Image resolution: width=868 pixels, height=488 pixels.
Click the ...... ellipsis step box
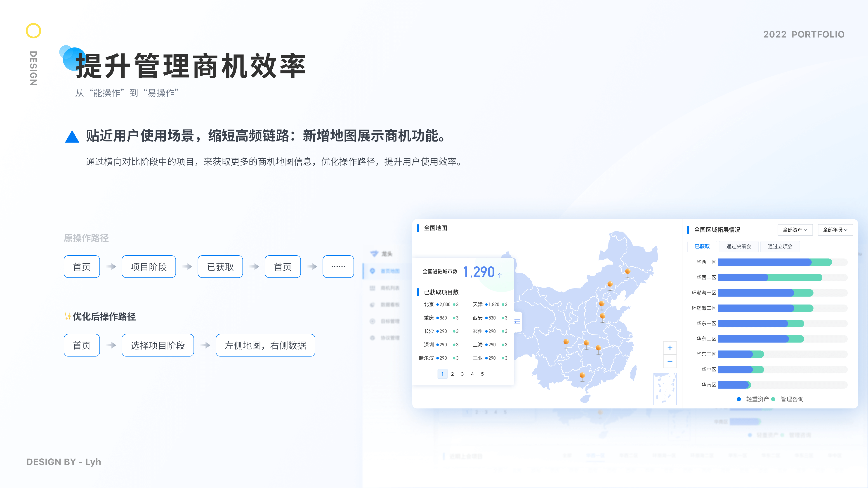point(338,267)
